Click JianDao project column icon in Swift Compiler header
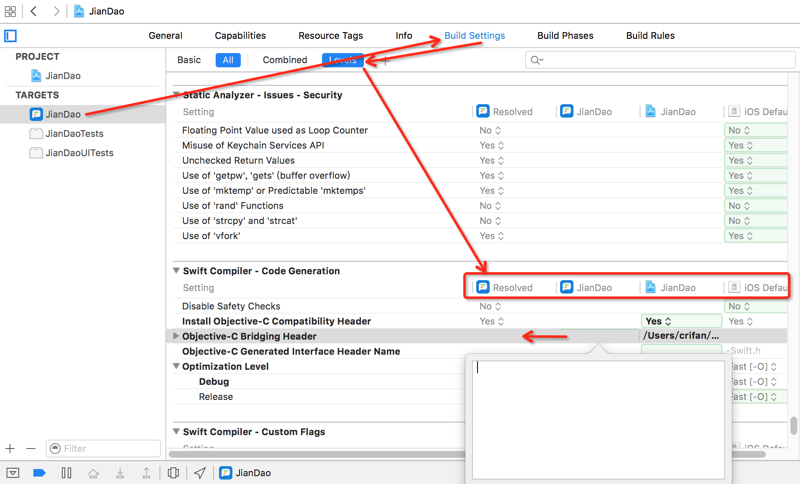Viewport: 800px width, 484px height. (651, 287)
